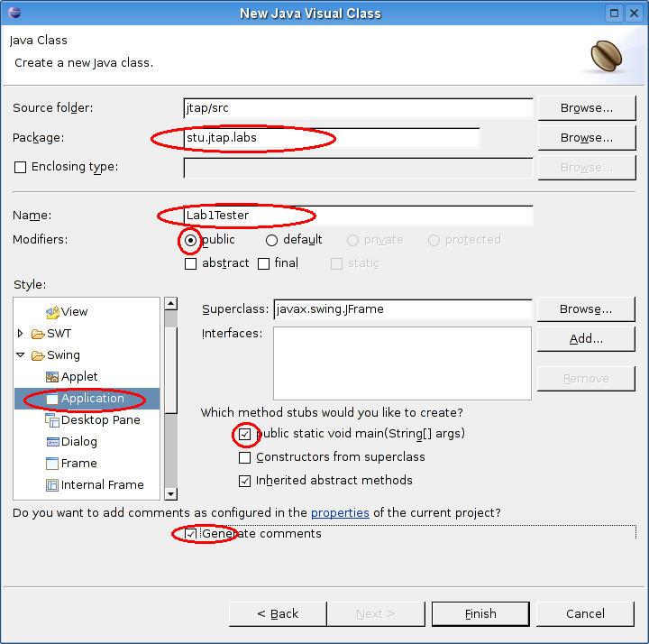The width and height of the screenshot is (649, 644).
Task: Click the style list scrollbar thumb
Action: coord(171,370)
